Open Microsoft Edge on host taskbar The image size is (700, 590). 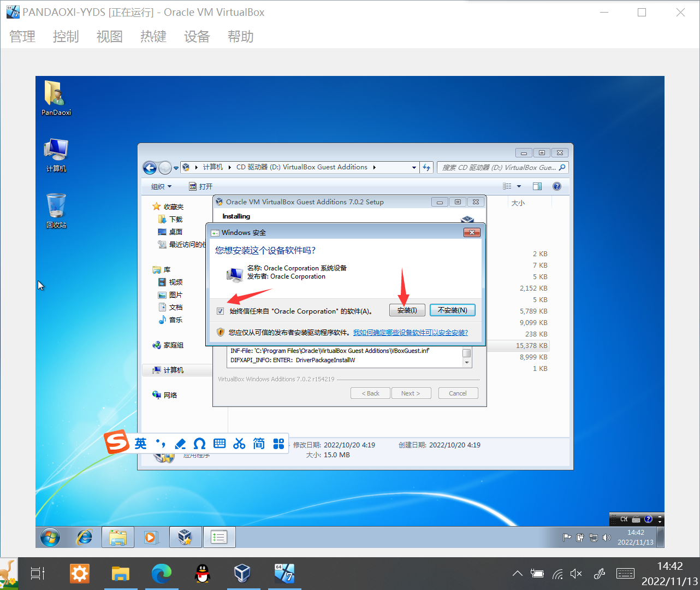[162, 574]
